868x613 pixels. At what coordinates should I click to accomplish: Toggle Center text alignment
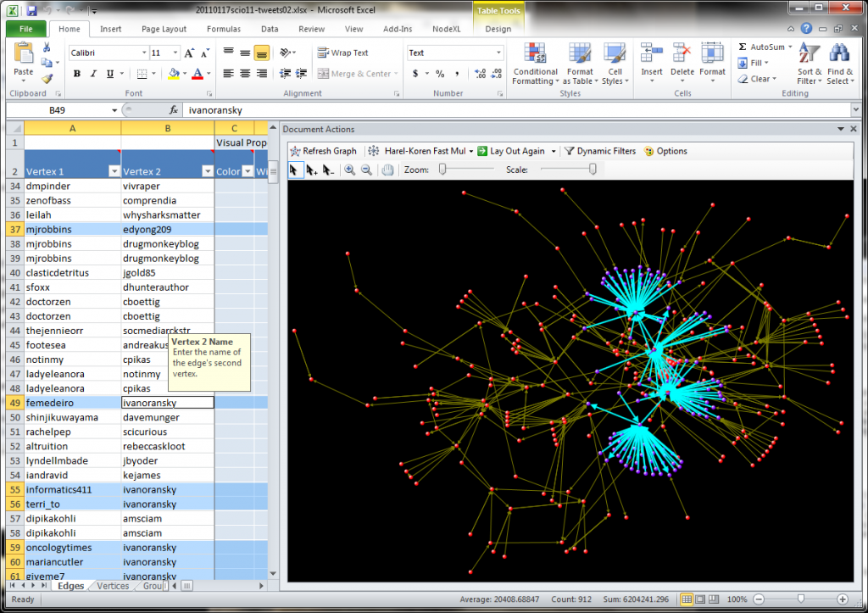(245, 74)
